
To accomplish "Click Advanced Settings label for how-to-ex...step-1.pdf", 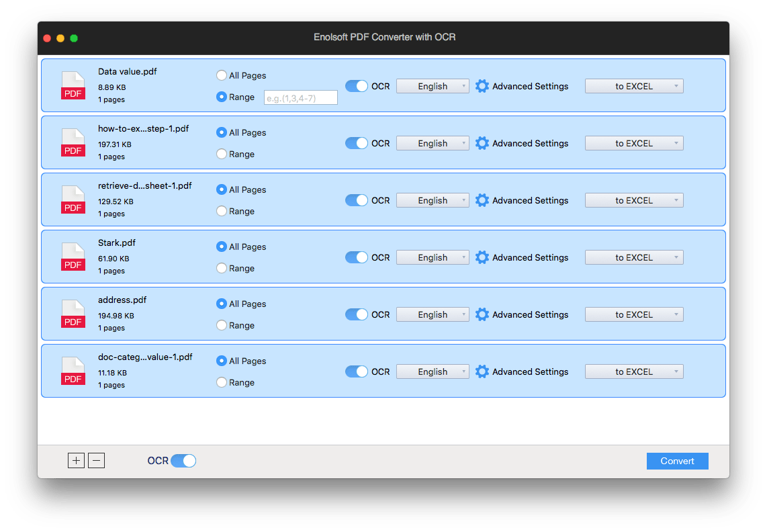I will [530, 143].
